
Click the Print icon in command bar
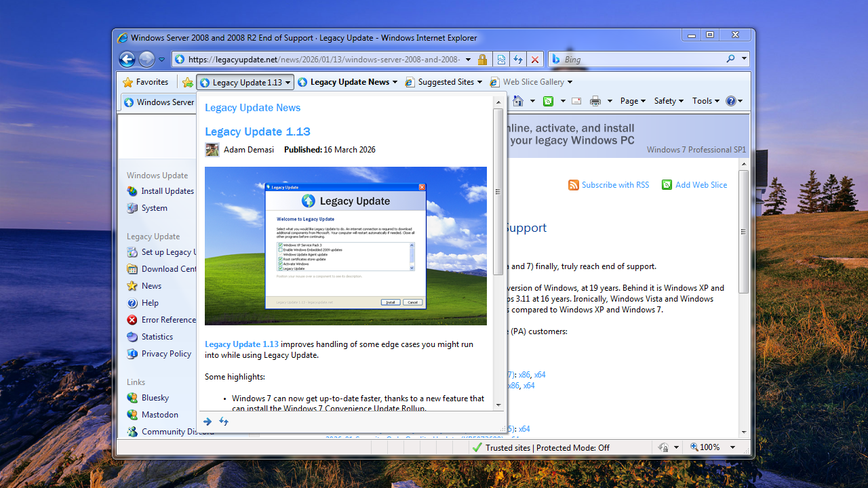(595, 101)
